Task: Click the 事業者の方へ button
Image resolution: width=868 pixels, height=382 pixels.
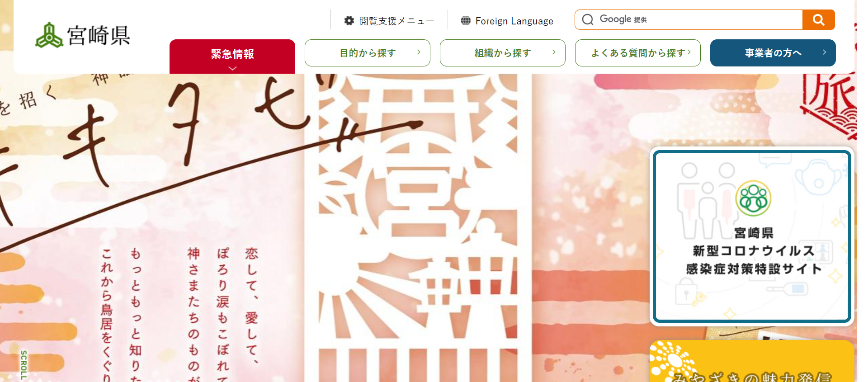Action: click(773, 53)
